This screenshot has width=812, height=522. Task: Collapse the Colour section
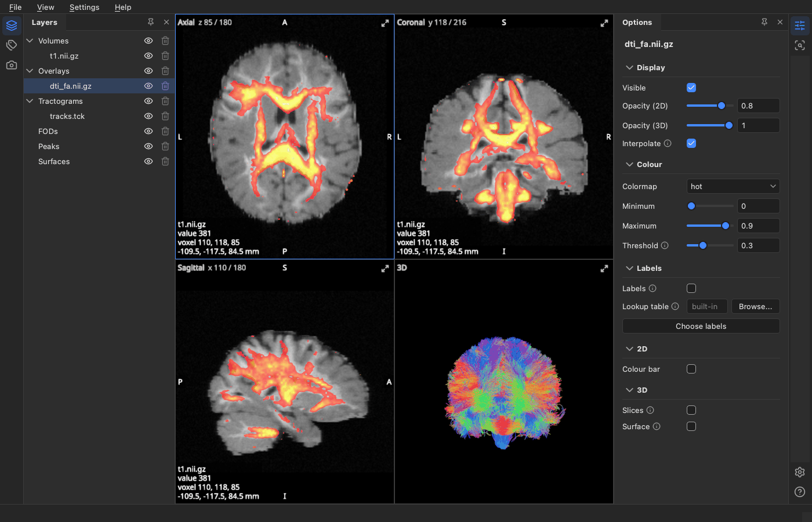pyautogui.click(x=629, y=164)
